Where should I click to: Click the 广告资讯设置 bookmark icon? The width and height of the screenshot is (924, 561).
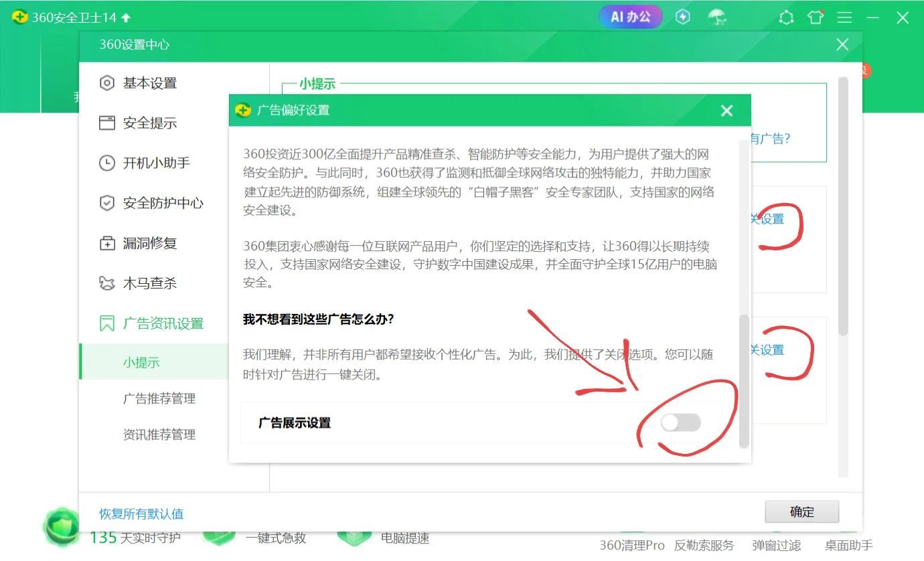[106, 324]
